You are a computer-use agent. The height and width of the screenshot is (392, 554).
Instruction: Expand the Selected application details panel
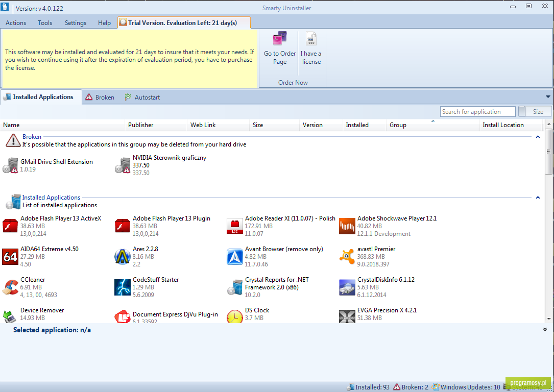[x=545, y=330]
